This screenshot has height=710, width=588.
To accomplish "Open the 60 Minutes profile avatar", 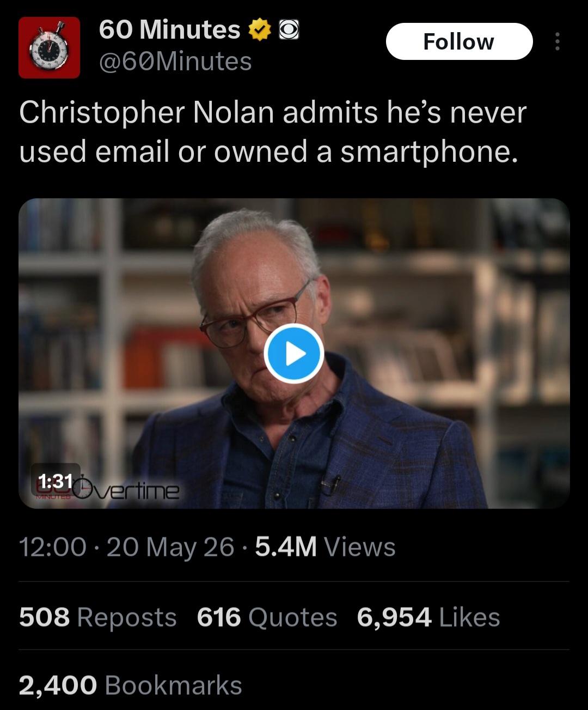I will tap(50, 48).
